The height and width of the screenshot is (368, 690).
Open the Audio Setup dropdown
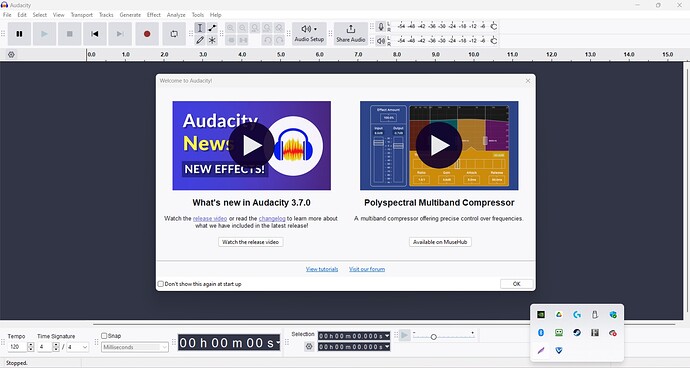click(309, 34)
